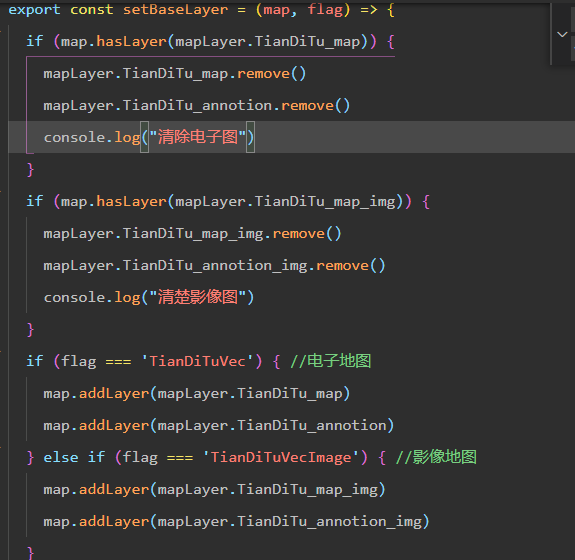Viewport: 575px width, 560px height.
Task: Click the else keyword
Action: tap(61, 458)
